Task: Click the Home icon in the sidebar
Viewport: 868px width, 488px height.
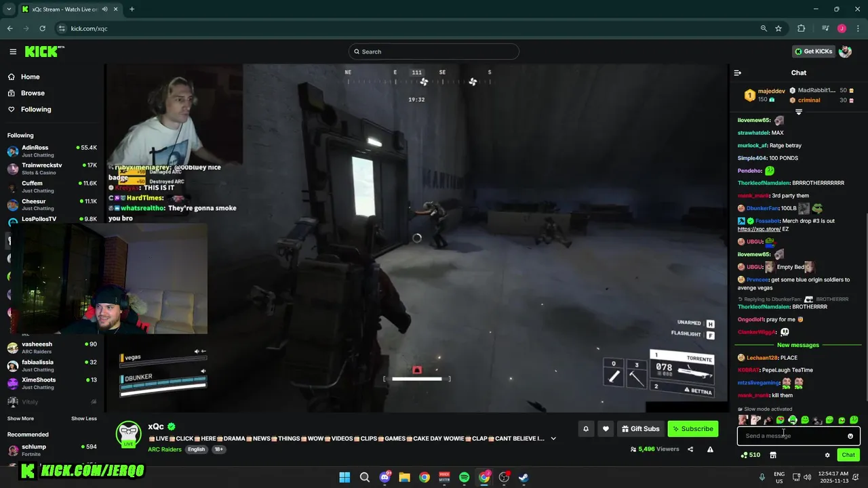Action: pyautogui.click(x=12, y=77)
